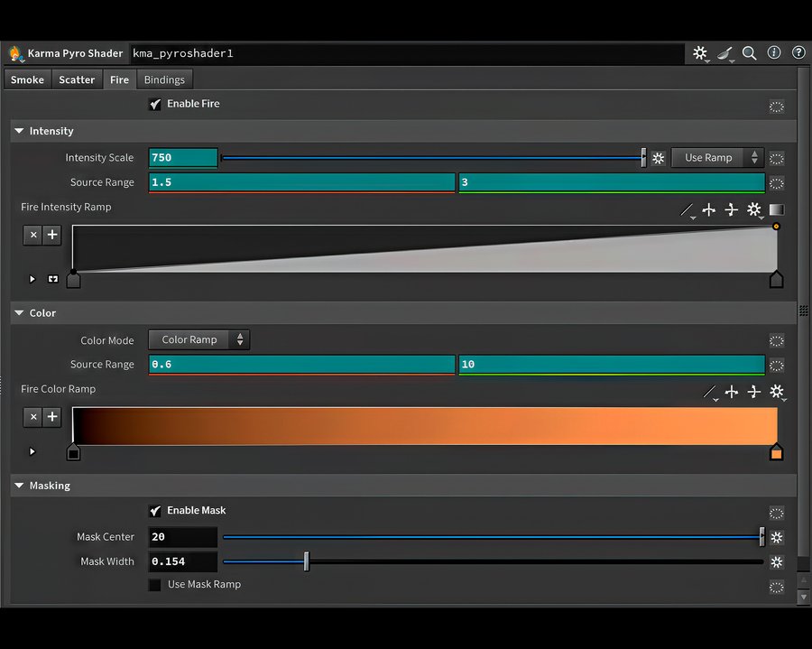Click the plus button on Fire Intensity Ramp
The width and height of the screenshot is (812, 649).
tap(52, 235)
